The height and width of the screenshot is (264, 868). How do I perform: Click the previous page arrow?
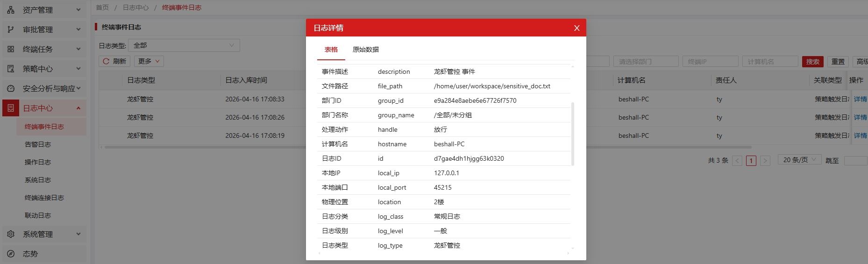737,161
